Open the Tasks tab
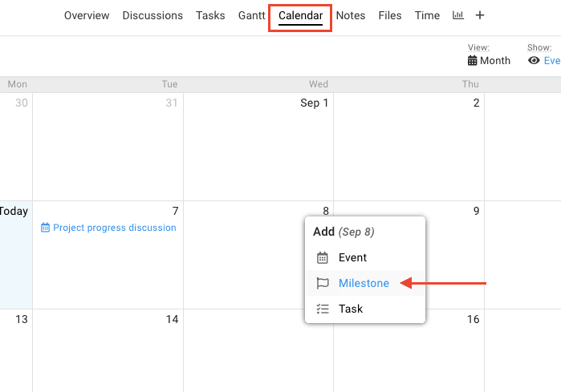This screenshot has width=561, height=392. pos(210,15)
